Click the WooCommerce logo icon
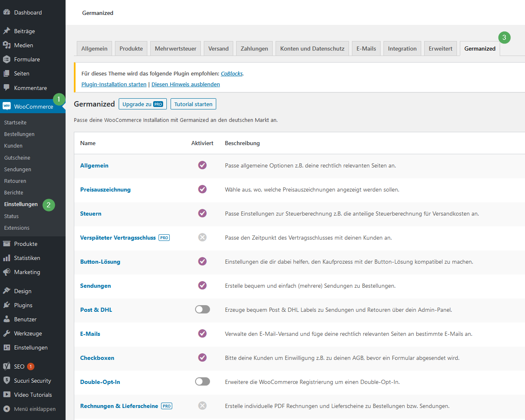 (x=7, y=107)
